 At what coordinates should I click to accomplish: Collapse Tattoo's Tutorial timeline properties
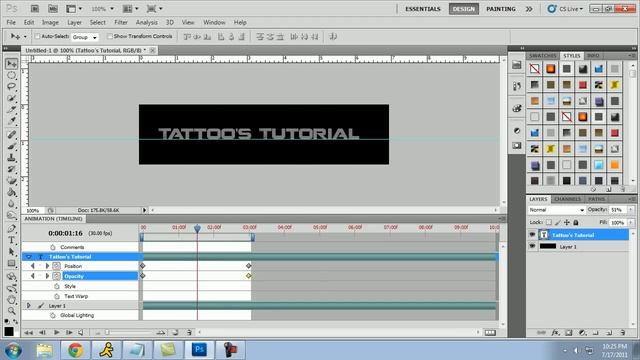pyautogui.click(x=29, y=257)
